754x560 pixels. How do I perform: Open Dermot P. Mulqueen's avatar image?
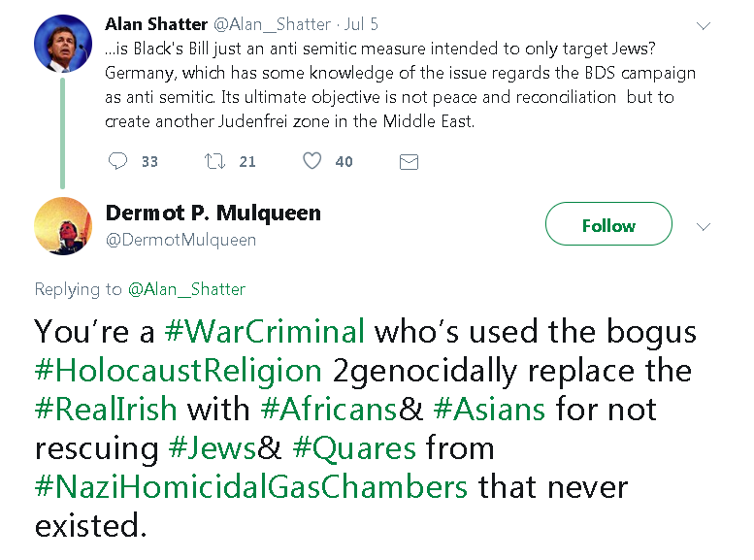tap(63, 224)
